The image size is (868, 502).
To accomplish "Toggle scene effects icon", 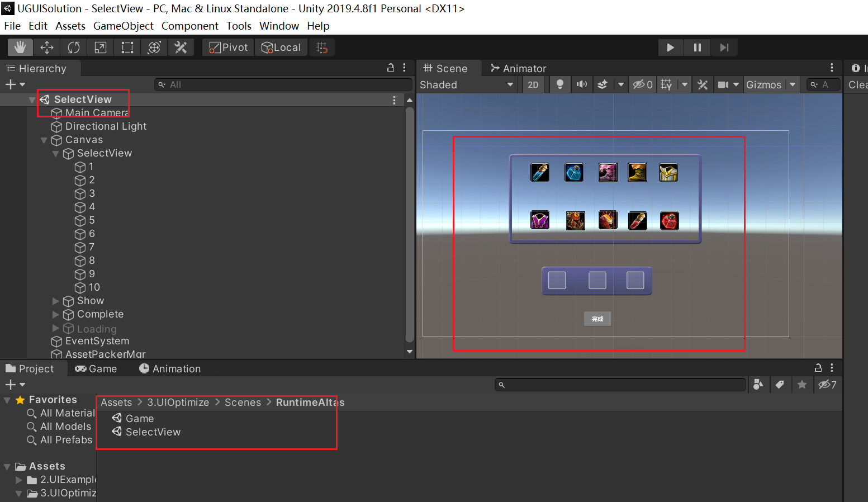I will (x=603, y=84).
